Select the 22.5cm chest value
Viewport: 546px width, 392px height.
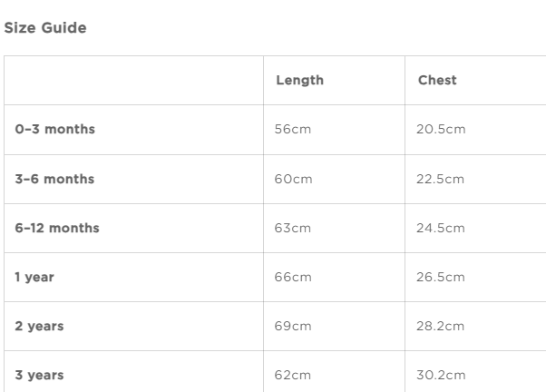click(441, 179)
